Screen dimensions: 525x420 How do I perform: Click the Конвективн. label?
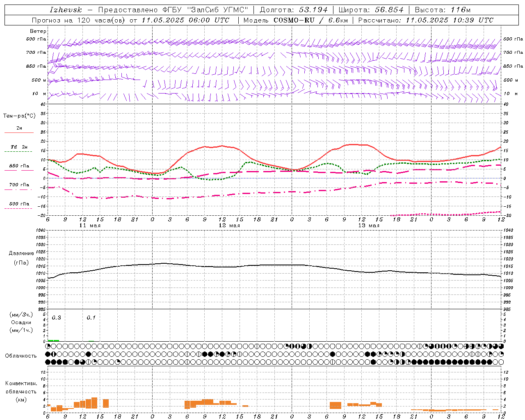tap(21, 383)
